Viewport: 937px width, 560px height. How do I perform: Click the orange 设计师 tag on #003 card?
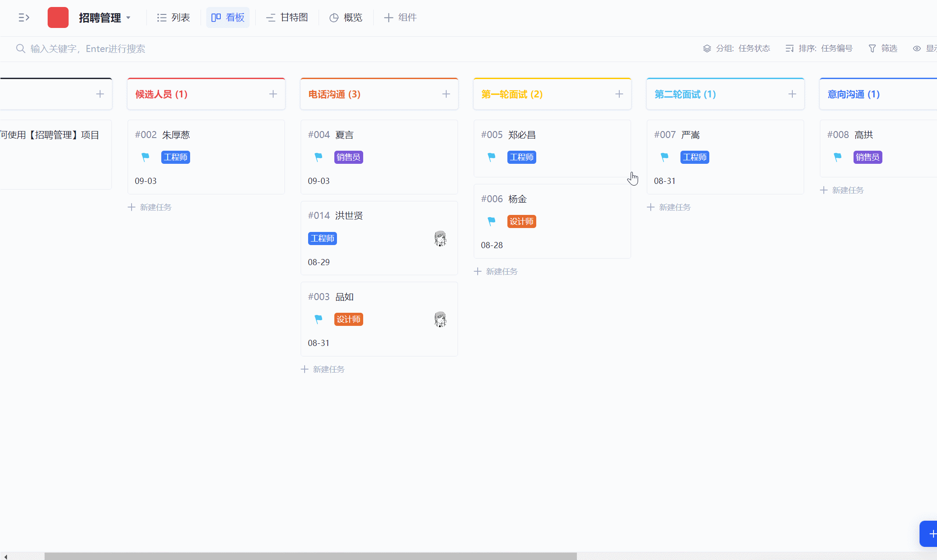pyautogui.click(x=348, y=319)
